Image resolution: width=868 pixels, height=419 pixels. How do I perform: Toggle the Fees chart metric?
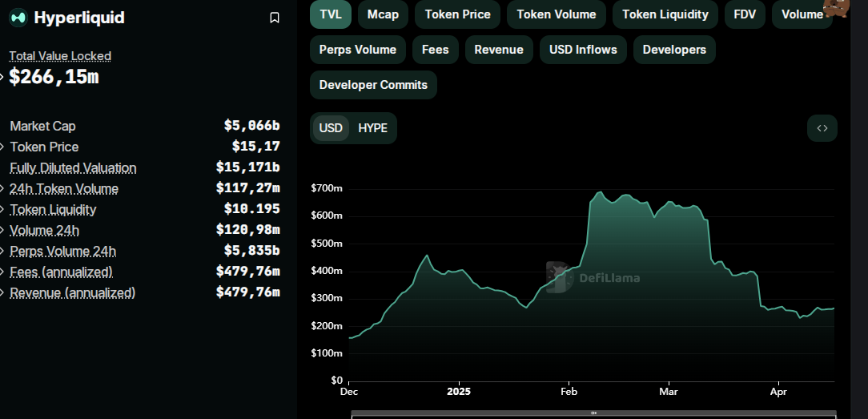[x=435, y=50]
